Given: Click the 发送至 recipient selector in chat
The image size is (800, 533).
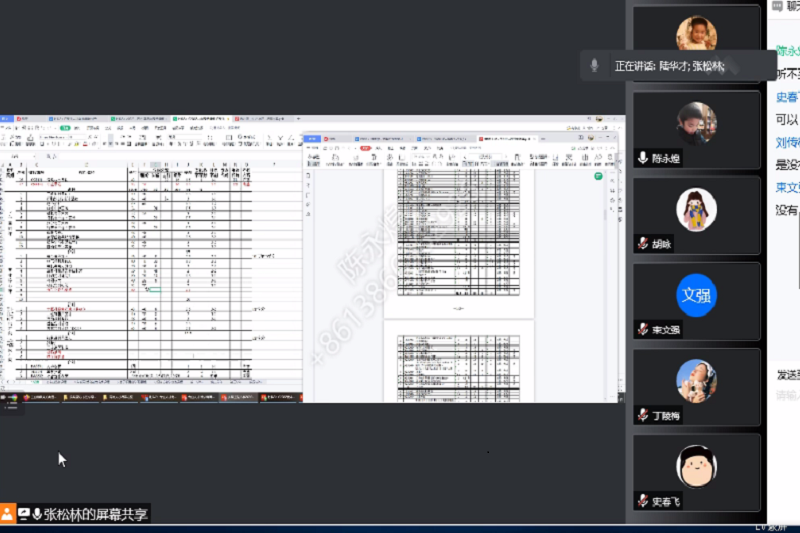Looking at the screenshot, I should [786, 374].
